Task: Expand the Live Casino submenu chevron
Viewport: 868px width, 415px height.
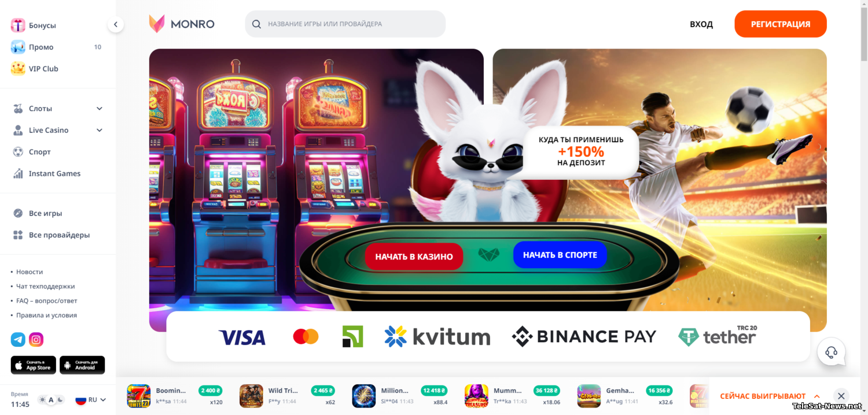Action: (x=100, y=130)
